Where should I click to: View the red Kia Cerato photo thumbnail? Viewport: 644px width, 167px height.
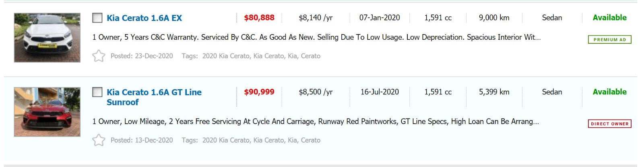[x=47, y=112]
